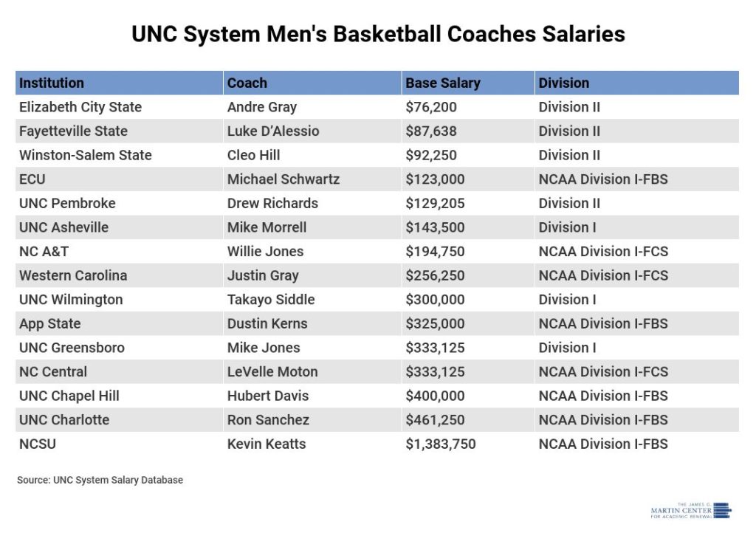
Task: Select Kevin Keatts salary $1,383,750
Action: click(441, 444)
